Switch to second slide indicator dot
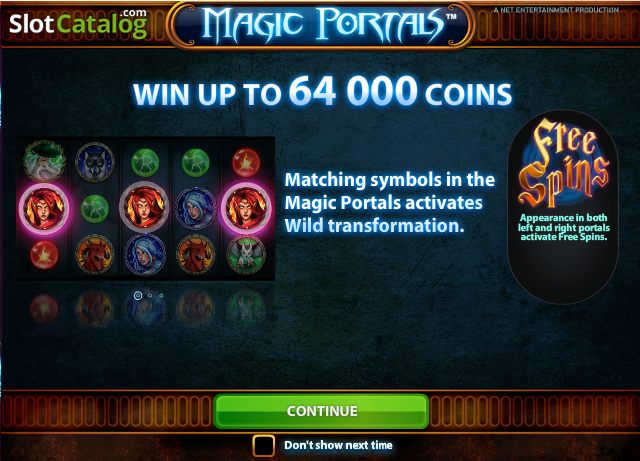The width and height of the screenshot is (640, 461). (150, 295)
